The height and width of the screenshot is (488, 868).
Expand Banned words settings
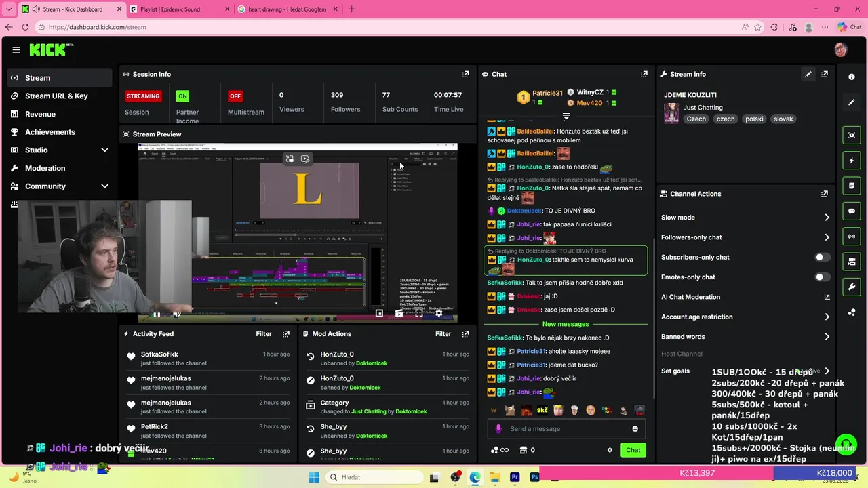click(827, 337)
